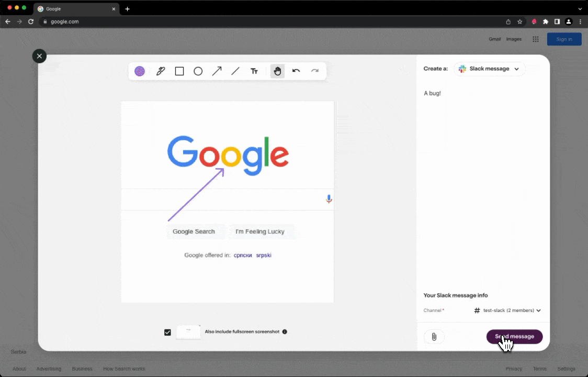Select the text annotation tool
The height and width of the screenshot is (377, 588).
point(254,71)
